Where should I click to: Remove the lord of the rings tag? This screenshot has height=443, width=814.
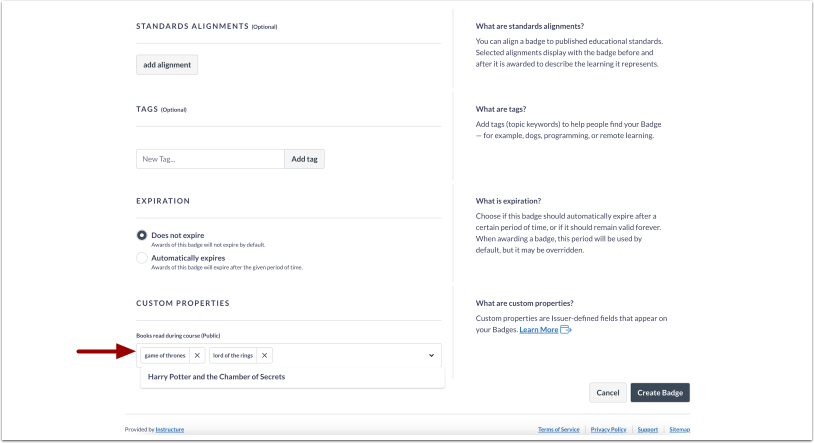[x=264, y=355]
